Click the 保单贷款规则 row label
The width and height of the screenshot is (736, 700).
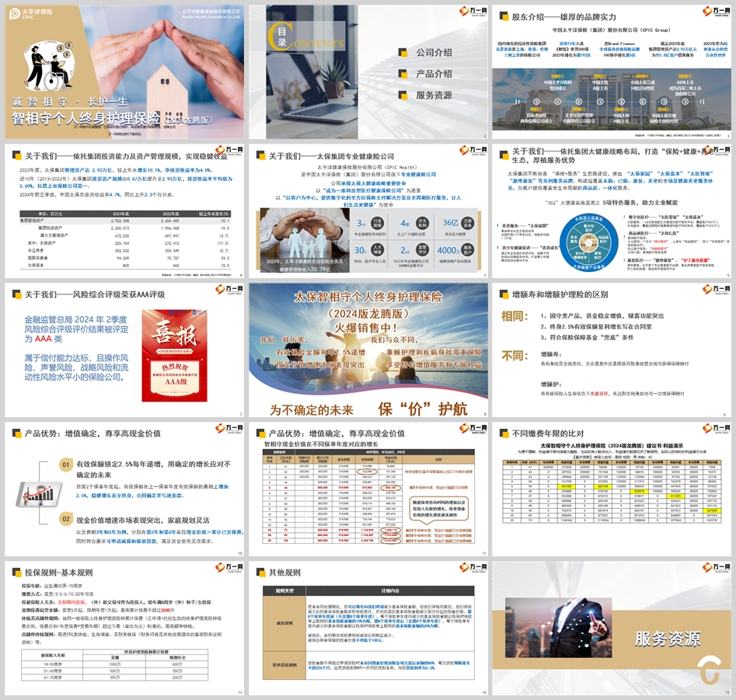(284, 665)
